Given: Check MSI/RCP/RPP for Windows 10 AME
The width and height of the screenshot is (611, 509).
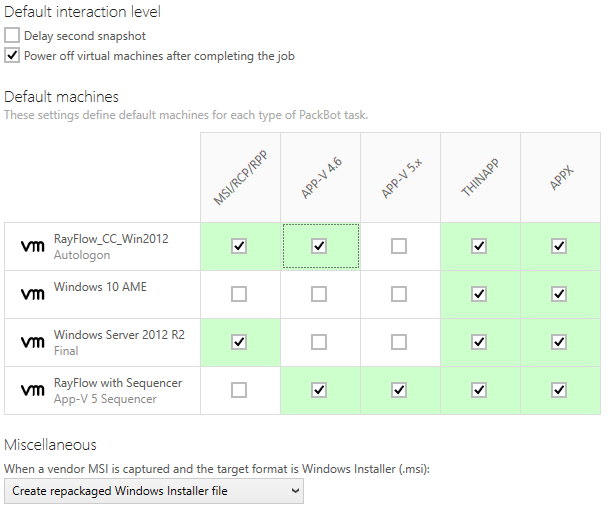Looking at the screenshot, I should coord(239,294).
